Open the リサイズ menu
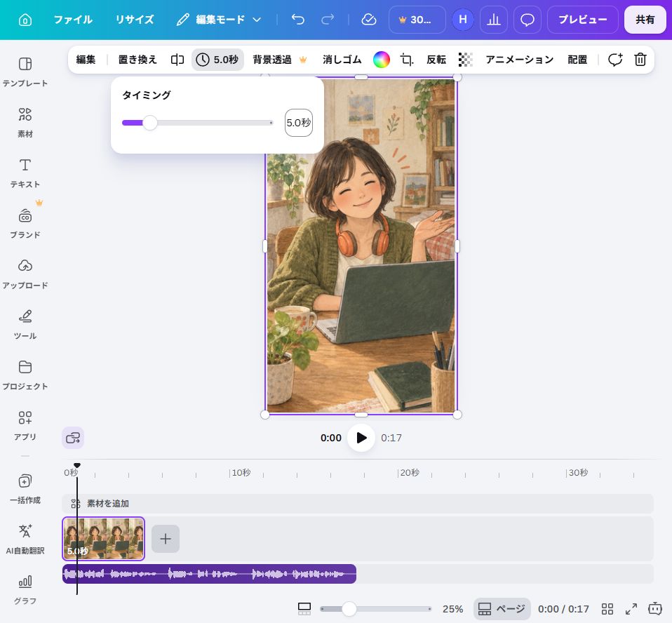This screenshot has width=672, height=623. (135, 20)
